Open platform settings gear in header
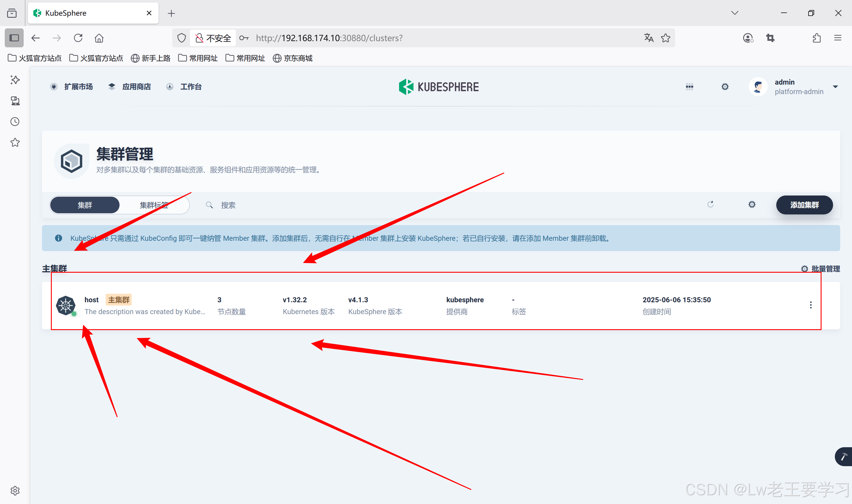 [x=725, y=87]
